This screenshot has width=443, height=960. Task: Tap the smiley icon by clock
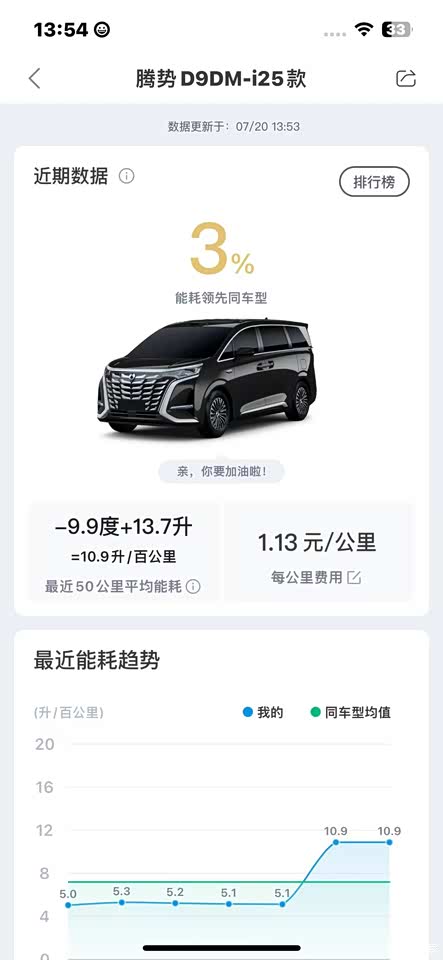(102, 29)
